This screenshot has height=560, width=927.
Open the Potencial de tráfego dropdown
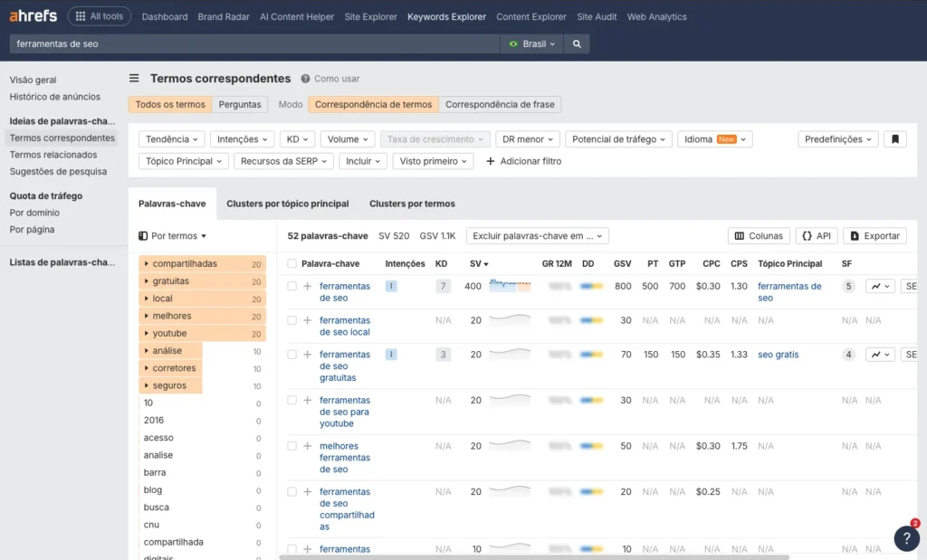[x=618, y=138]
